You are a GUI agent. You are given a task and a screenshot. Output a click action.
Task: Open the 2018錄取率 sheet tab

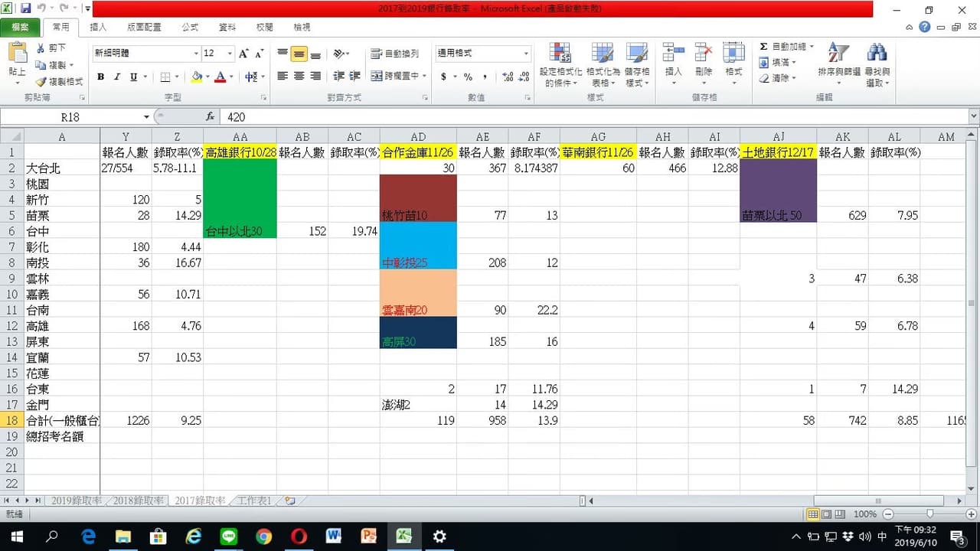139,500
